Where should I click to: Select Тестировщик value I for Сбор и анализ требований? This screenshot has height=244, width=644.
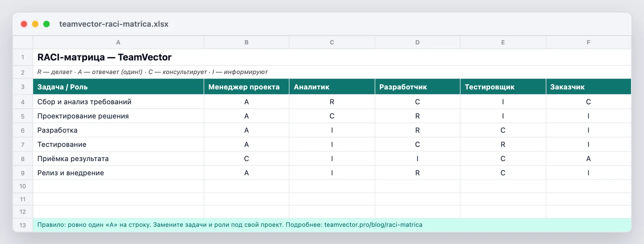pyautogui.click(x=503, y=102)
